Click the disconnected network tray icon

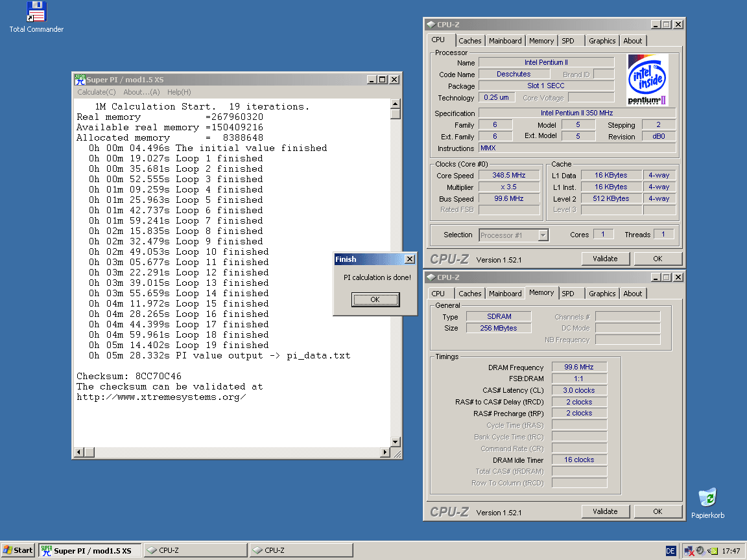(689, 551)
